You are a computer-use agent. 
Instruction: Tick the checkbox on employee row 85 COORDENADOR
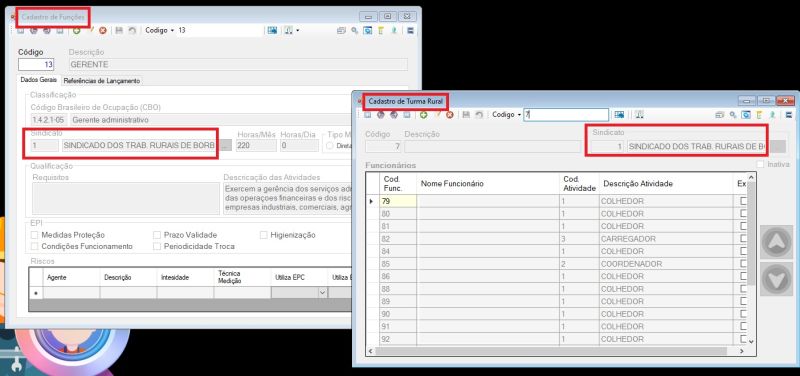pos(744,264)
